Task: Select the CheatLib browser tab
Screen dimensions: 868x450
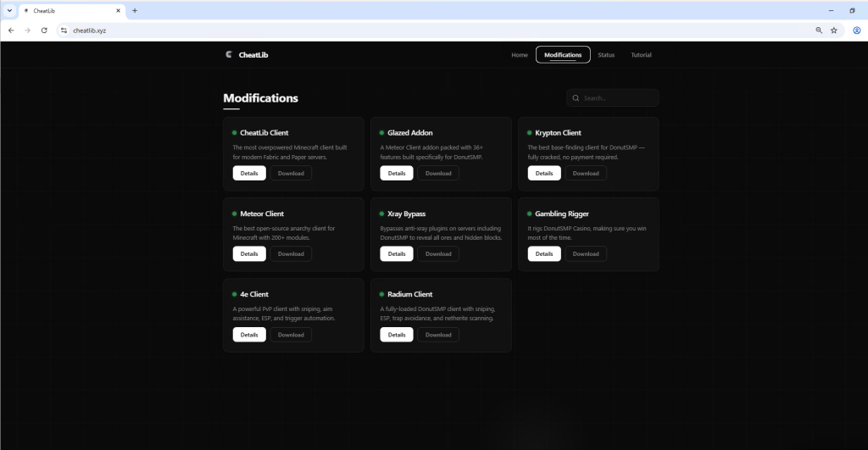Action: tap(72, 10)
